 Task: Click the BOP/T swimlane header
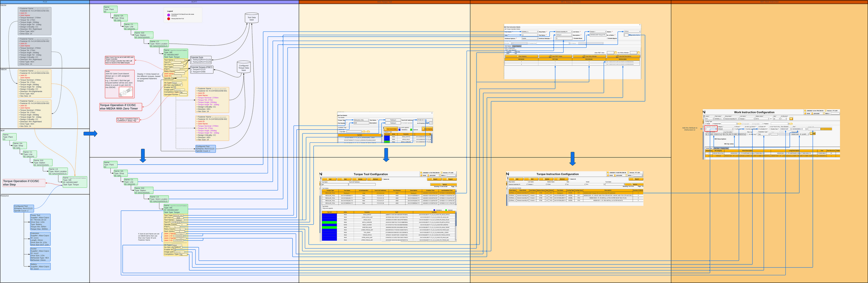[194, 2]
